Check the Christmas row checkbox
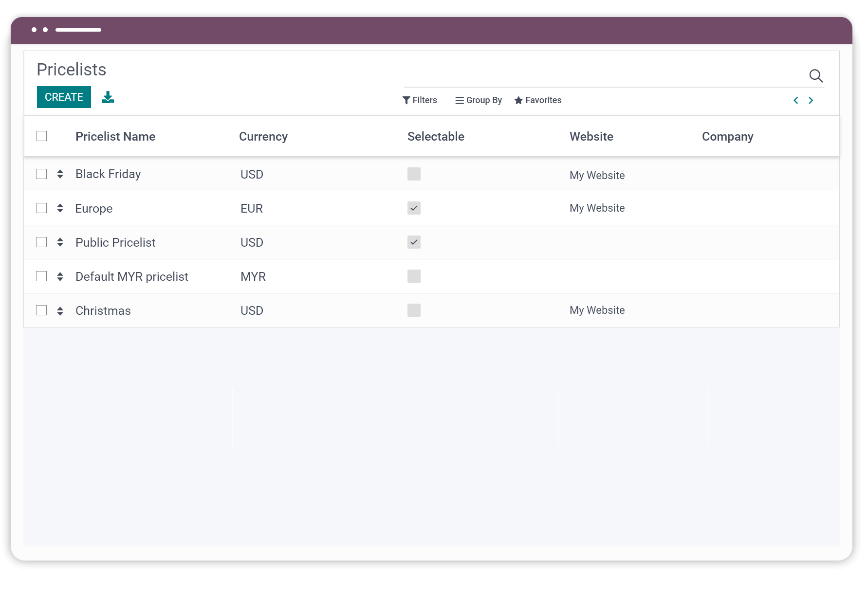The image size is (868, 598). coord(41,310)
